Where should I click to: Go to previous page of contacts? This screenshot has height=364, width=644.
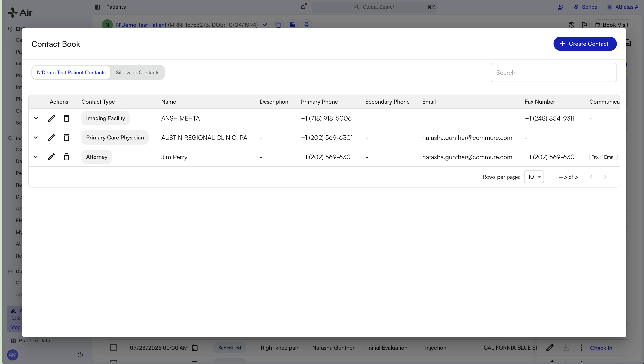pyautogui.click(x=591, y=177)
